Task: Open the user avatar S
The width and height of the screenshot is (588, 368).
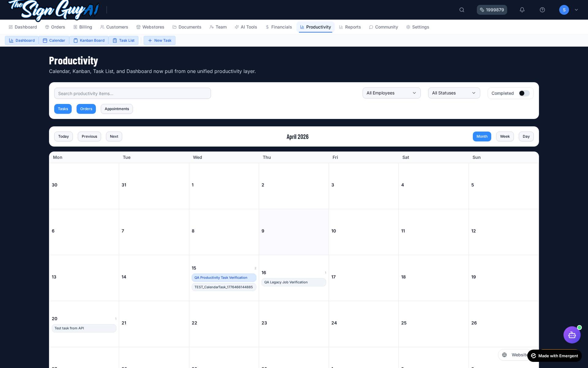Action: pyautogui.click(x=564, y=10)
